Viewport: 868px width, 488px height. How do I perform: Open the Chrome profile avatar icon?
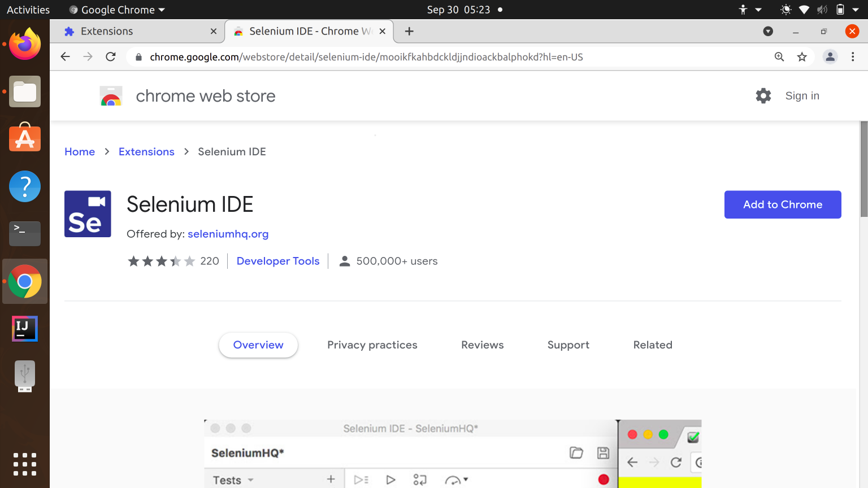click(x=830, y=56)
